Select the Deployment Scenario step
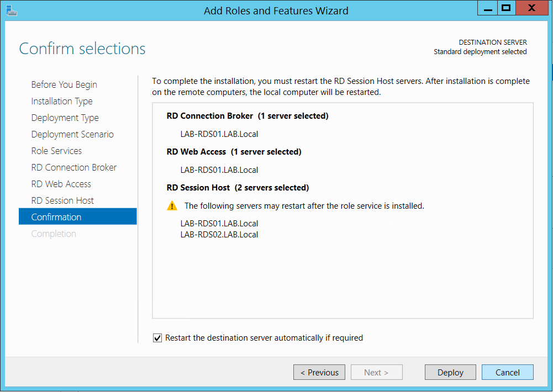The width and height of the screenshot is (553, 392). click(x=72, y=134)
